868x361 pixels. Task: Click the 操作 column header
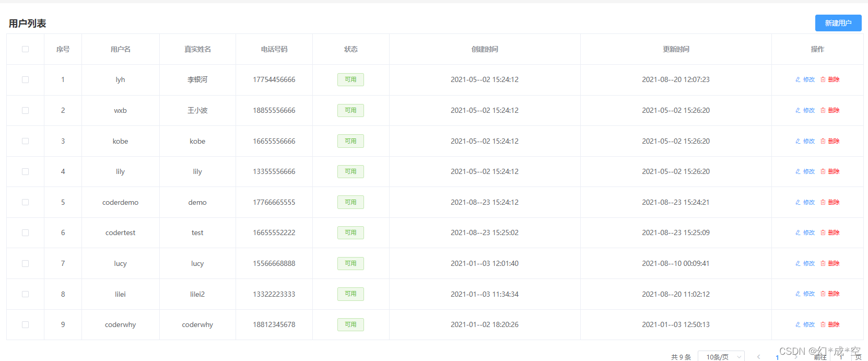point(817,49)
